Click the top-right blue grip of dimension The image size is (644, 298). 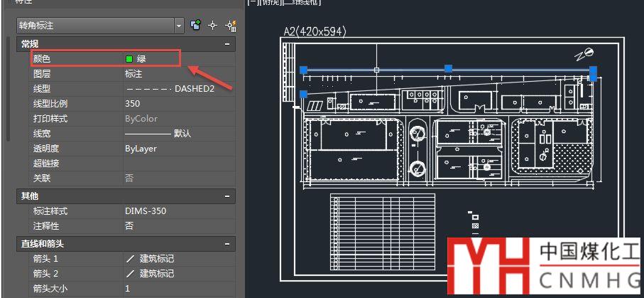593,70
